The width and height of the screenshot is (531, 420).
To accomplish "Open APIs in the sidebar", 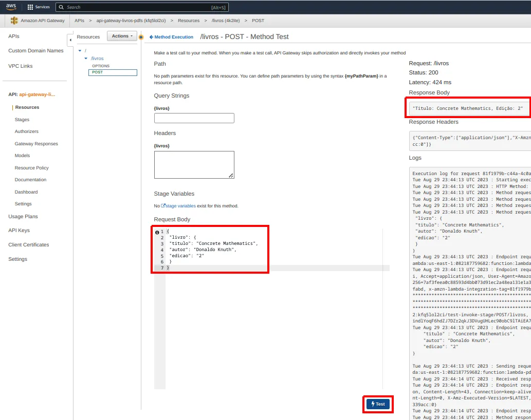I will pyautogui.click(x=14, y=36).
